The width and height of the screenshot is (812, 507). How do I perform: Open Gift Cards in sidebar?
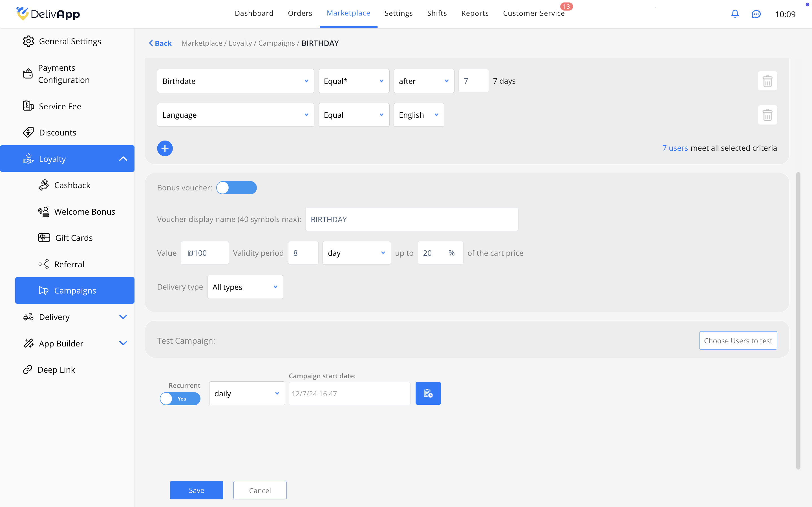click(x=74, y=238)
